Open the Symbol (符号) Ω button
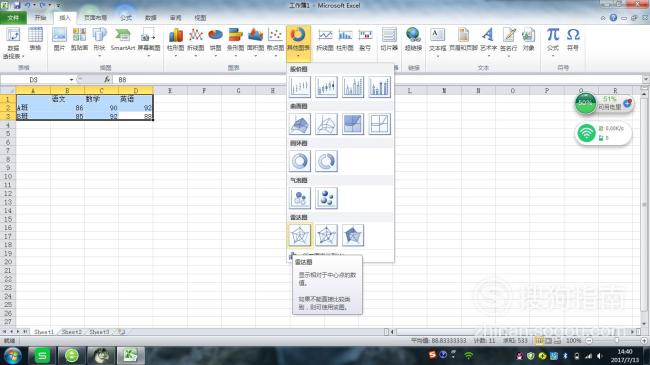 click(573, 39)
